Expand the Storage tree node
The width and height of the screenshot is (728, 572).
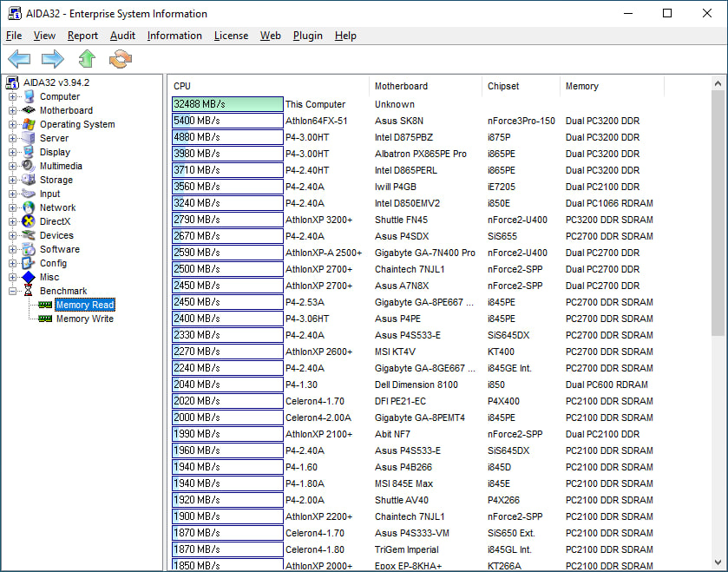[13, 180]
